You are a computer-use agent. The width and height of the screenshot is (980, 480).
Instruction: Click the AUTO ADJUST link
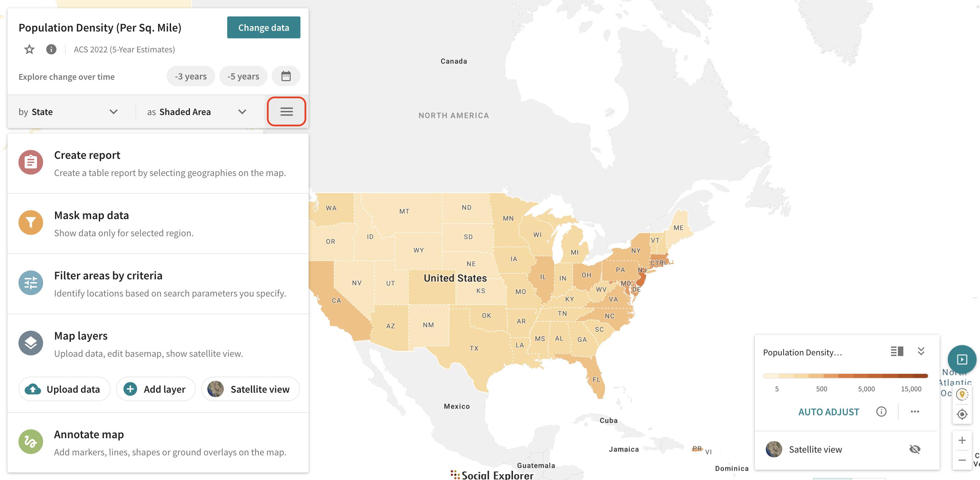click(828, 412)
